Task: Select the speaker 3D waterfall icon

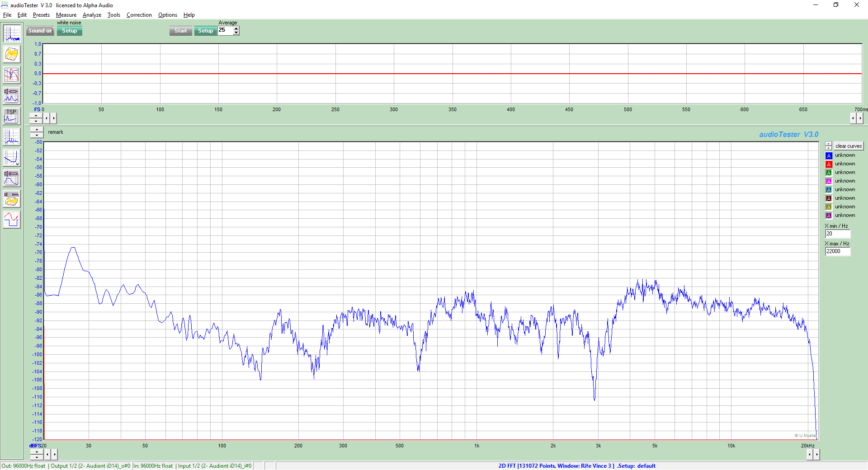Action: point(12,199)
